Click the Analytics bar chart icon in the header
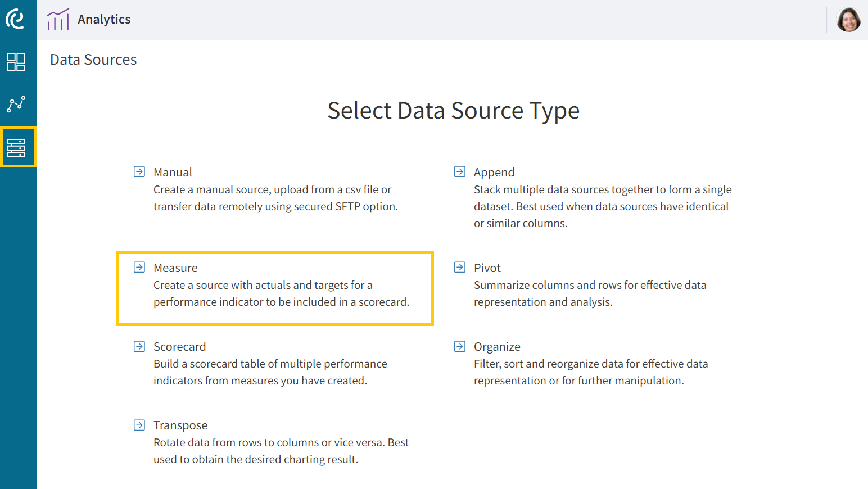868x489 pixels. [x=58, y=19]
